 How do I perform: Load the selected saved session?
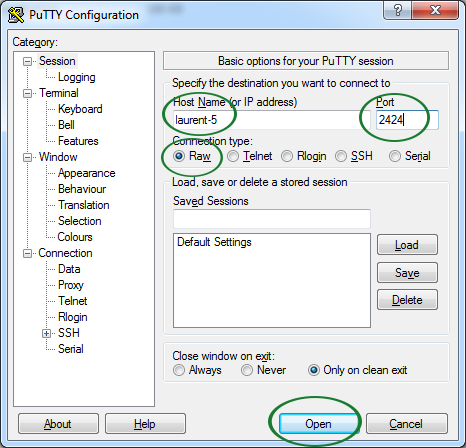click(407, 245)
